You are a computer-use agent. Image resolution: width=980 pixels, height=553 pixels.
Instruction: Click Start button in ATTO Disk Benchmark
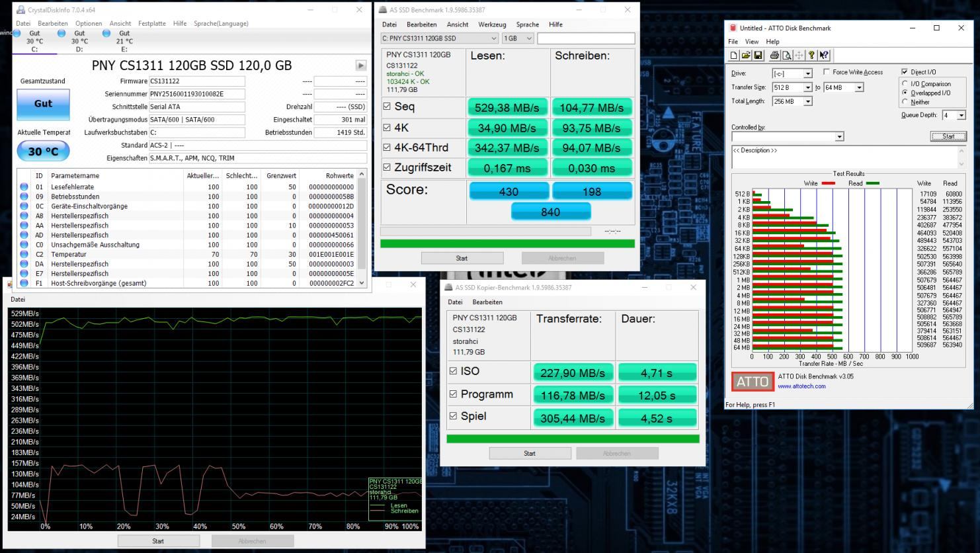pos(948,137)
